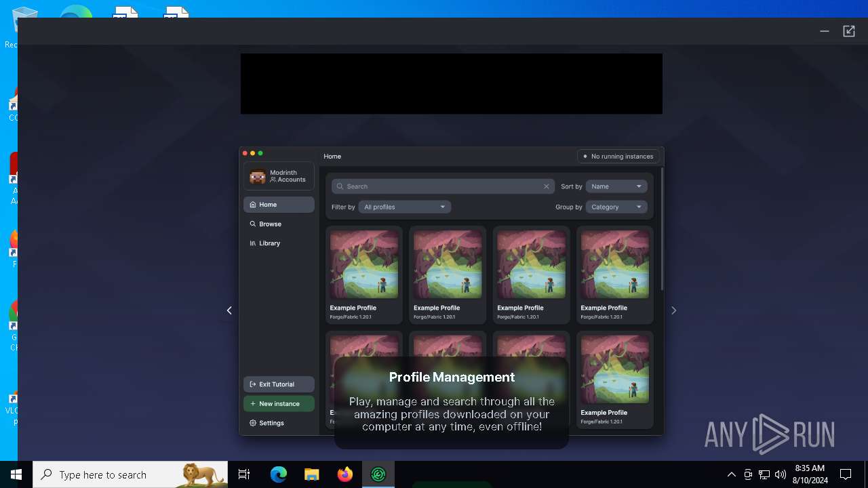Click the taskbar 'Type here to search' box
This screenshot has height=488, width=868.
(x=130, y=474)
